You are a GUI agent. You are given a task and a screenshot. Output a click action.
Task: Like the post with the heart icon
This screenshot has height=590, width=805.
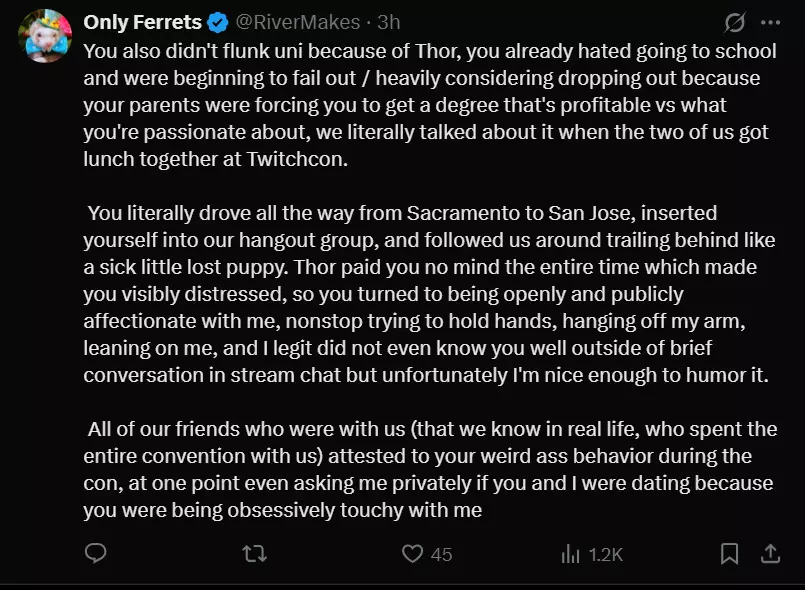point(412,554)
